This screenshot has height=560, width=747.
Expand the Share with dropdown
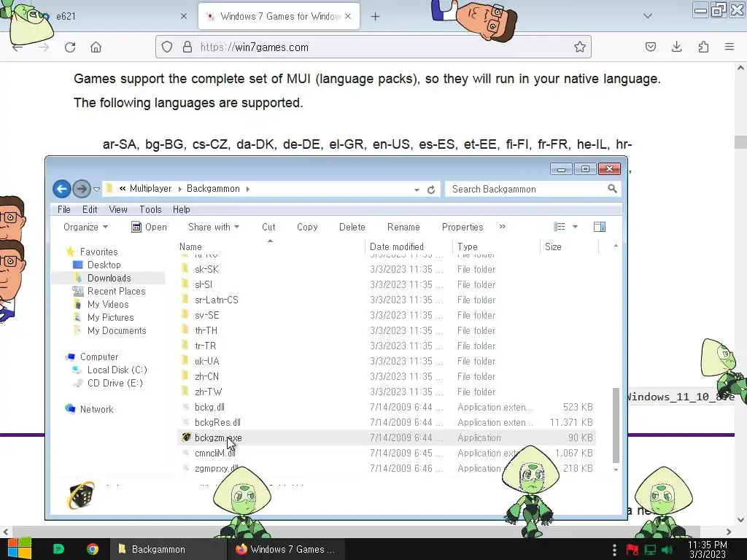click(214, 227)
